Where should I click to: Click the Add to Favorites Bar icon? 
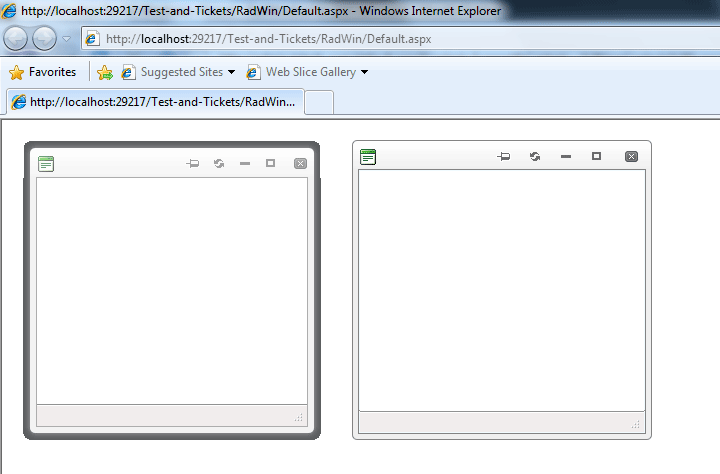[105, 72]
